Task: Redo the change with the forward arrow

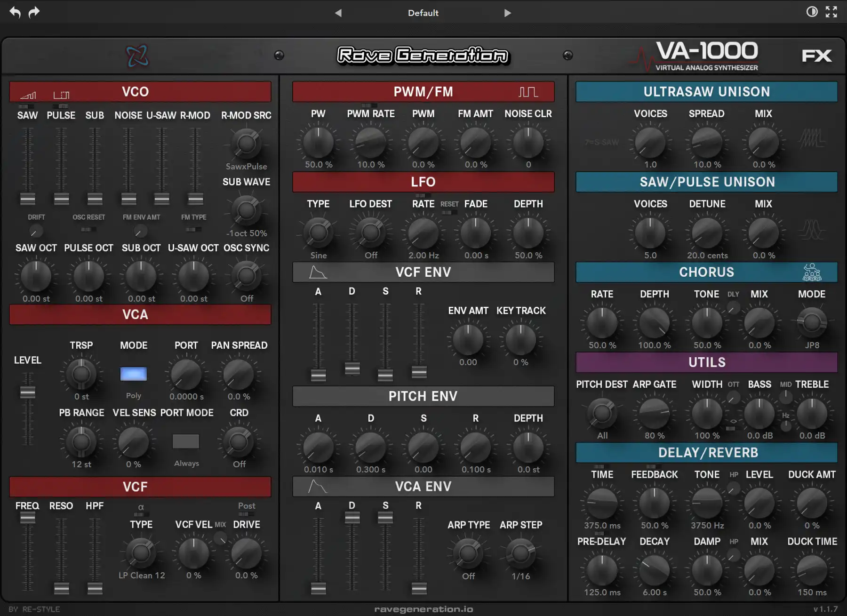Action: coord(34,12)
